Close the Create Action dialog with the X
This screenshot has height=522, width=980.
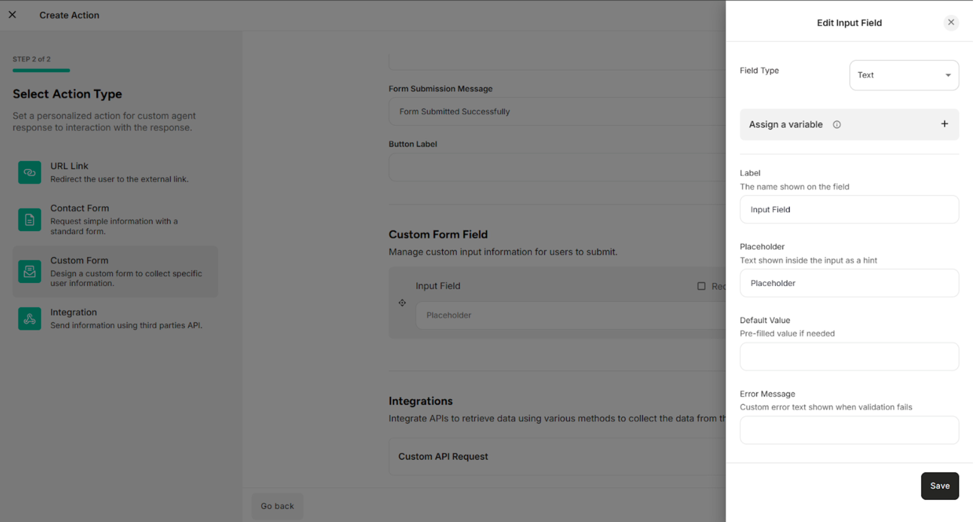(x=12, y=15)
